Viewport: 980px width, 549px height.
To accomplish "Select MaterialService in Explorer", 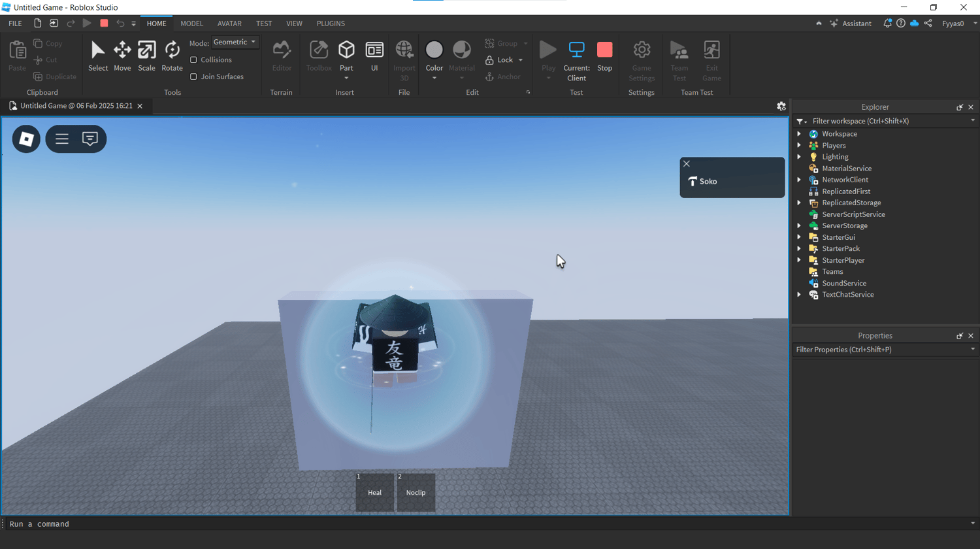I will [847, 169].
